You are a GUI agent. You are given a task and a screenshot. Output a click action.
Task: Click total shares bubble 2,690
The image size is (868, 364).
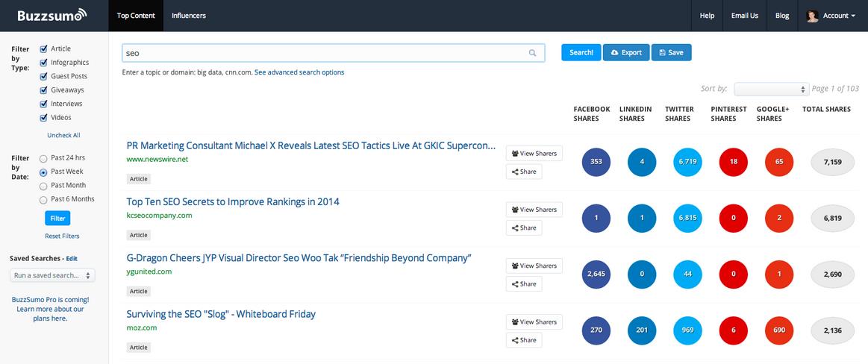833,274
